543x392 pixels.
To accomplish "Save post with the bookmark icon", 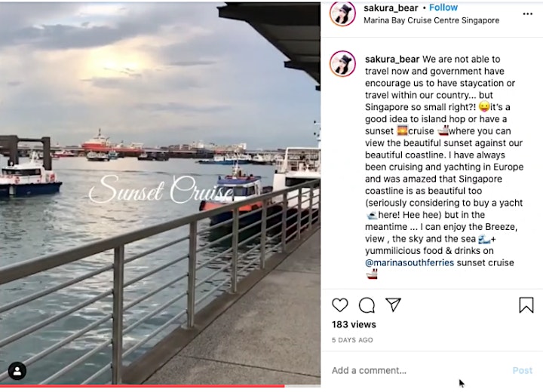I will pos(526,305).
